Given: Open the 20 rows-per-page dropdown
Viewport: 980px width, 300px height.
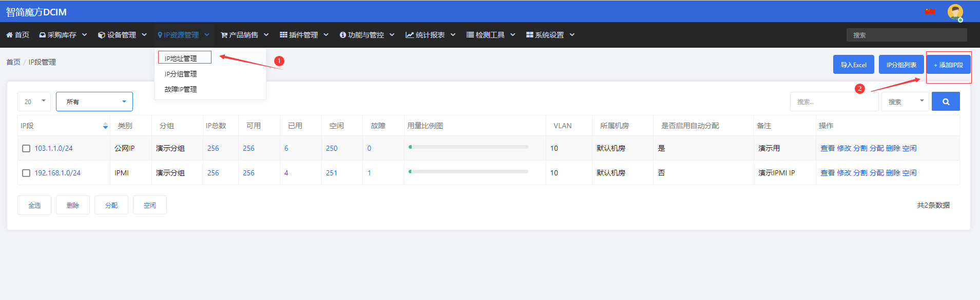Looking at the screenshot, I should (34, 102).
